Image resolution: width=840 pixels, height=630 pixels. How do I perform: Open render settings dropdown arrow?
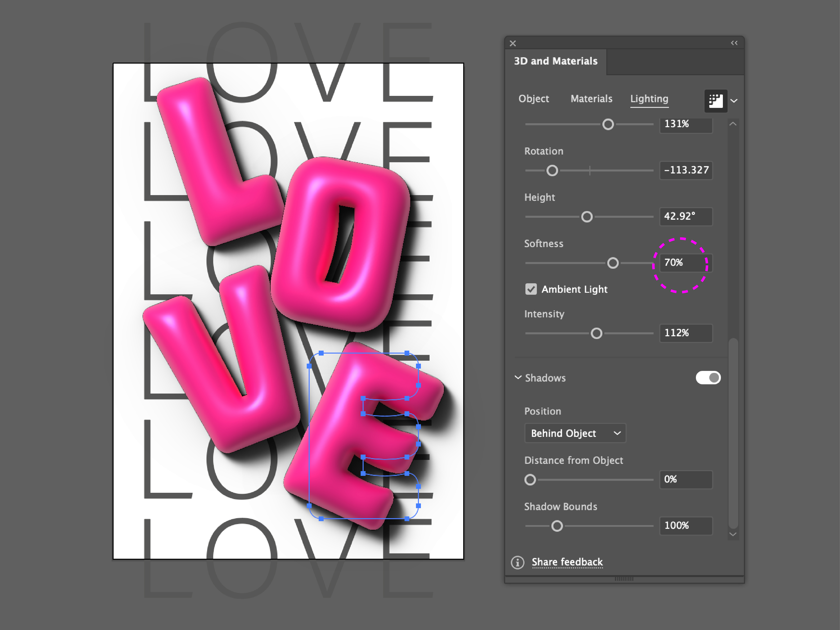[734, 101]
